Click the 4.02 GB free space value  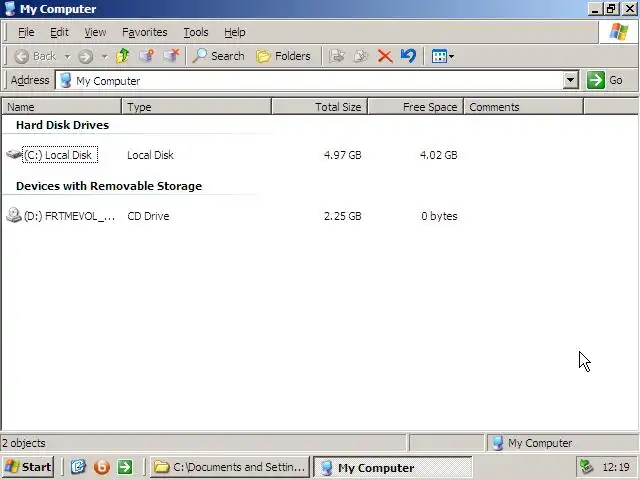click(438, 155)
